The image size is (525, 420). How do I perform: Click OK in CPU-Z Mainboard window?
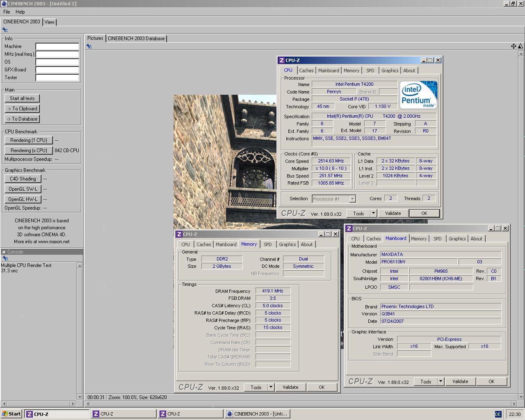click(491, 381)
